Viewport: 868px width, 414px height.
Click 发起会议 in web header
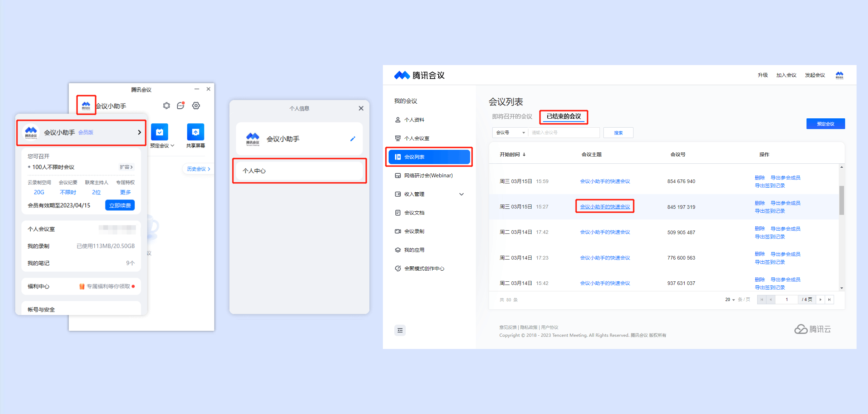[x=815, y=75]
